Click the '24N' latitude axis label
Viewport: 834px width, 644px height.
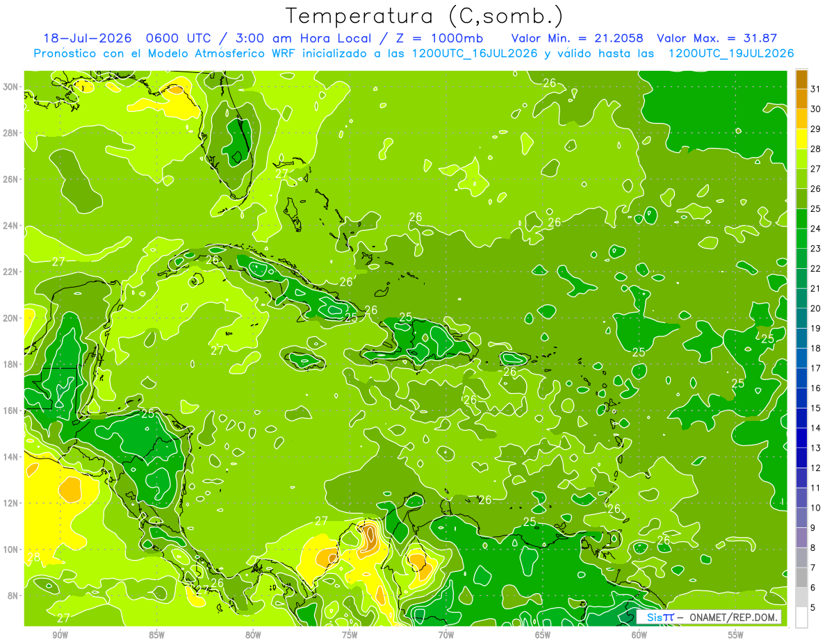(x=10, y=225)
